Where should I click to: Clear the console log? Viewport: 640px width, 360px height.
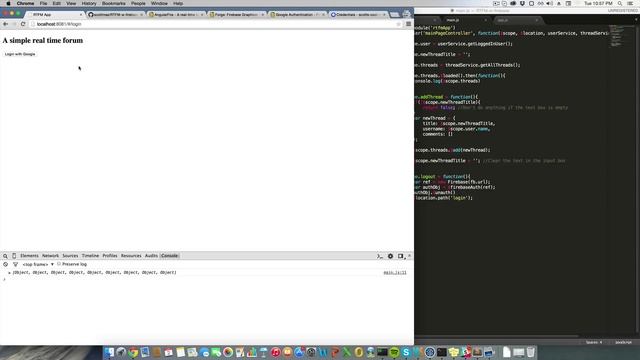(x=5, y=264)
